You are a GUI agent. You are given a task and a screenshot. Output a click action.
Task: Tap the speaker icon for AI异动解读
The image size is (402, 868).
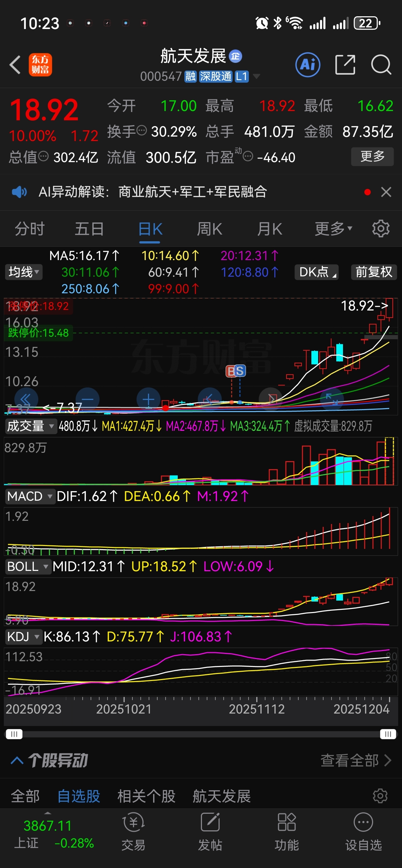[x=19, y=192]
